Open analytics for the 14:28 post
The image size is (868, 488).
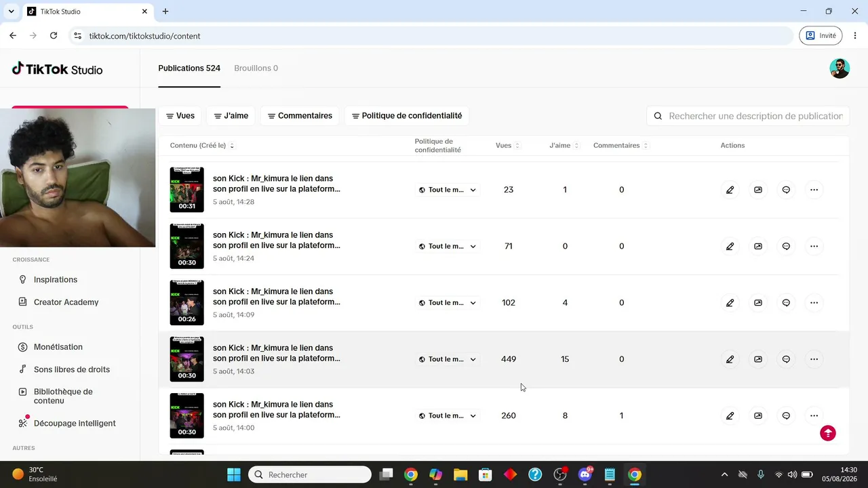758,190
